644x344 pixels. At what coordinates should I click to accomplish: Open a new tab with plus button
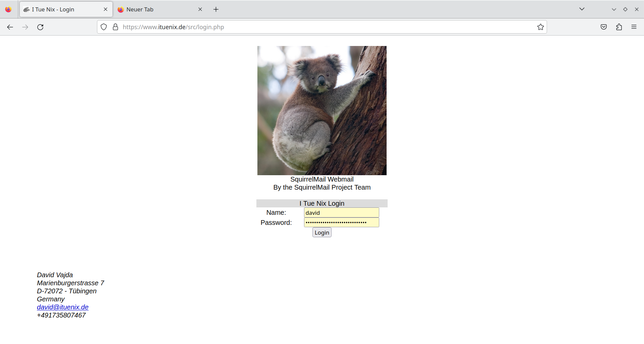point(216,9)
